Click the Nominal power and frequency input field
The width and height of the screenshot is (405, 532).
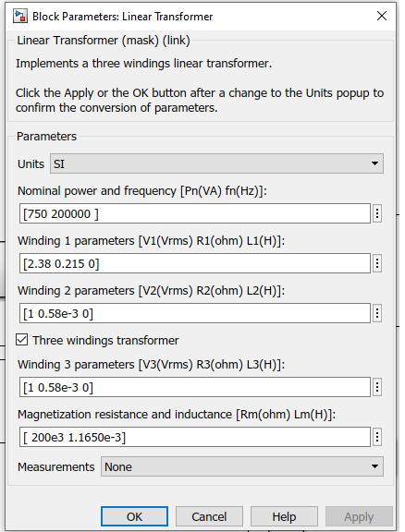click(x=195, y=213)
